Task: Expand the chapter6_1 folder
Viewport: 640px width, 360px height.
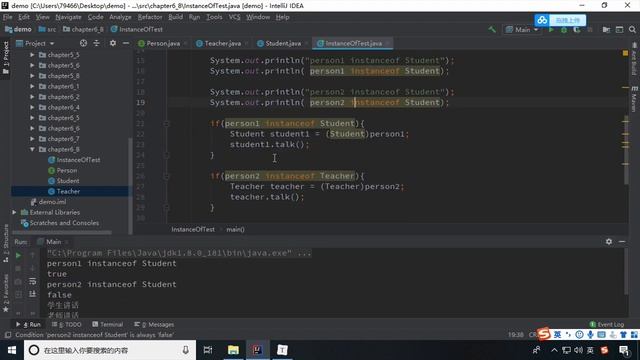Action: pyautogui.click(x=32, y=86)
